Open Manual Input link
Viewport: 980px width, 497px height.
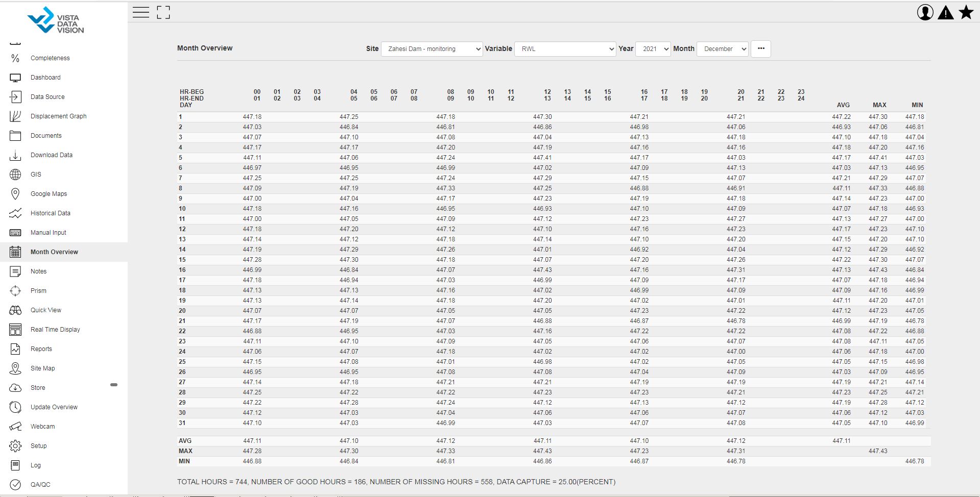click(x=49, y=233)
